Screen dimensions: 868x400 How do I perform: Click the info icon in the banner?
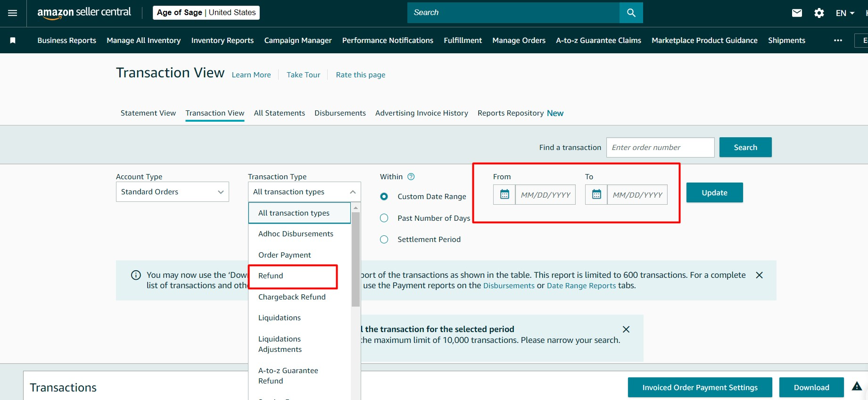[x=136, y=275]
